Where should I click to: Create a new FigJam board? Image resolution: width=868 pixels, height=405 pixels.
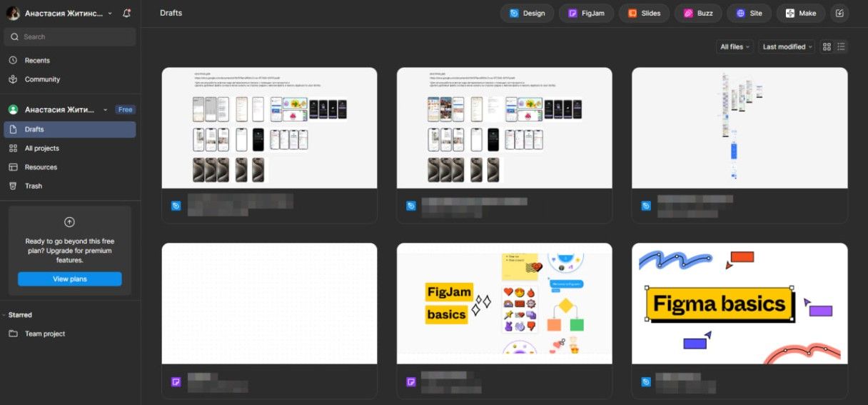pos(587,14)
